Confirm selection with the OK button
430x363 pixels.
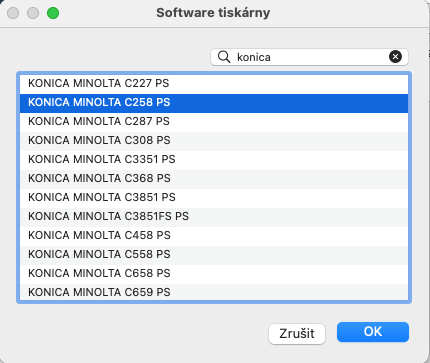(373, 332)
